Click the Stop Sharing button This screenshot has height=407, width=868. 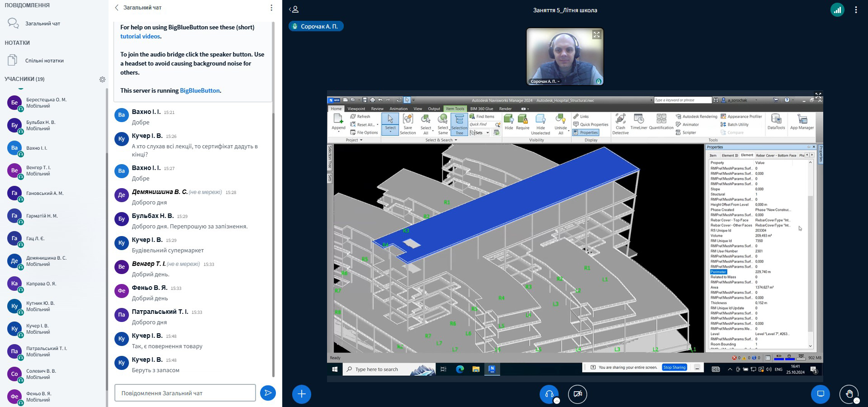674,367
